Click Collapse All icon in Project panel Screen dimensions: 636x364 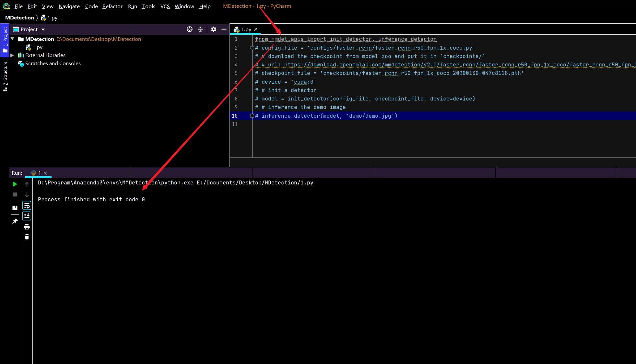tap(200, 29)
